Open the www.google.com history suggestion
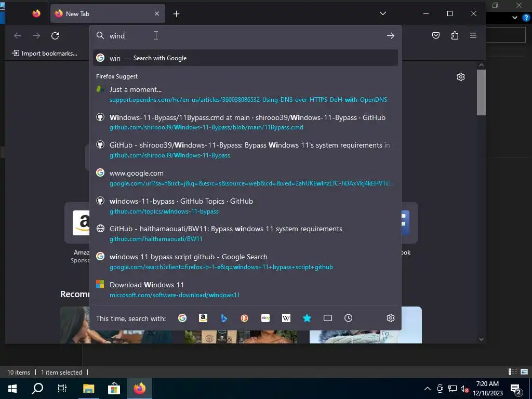The height and width of the screenshot is (399, 532). pyautogui.click(x=245, y=178)
